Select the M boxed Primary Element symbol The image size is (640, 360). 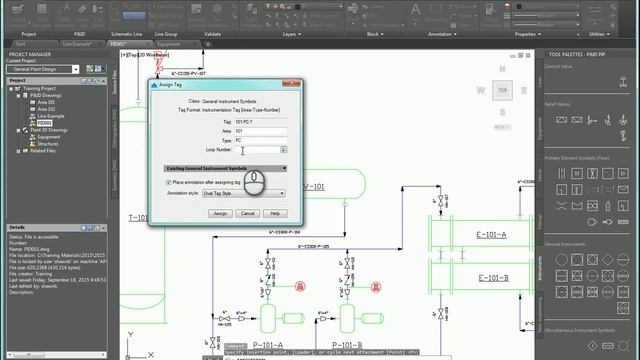[577, 174]
